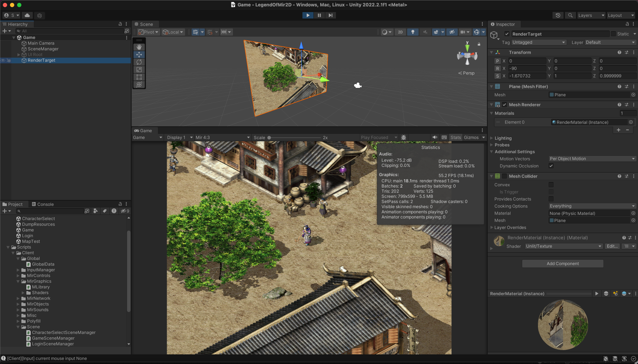638x364 pixels.
Task: Switch to the Scene tab
Action: [x=145, y=24]
